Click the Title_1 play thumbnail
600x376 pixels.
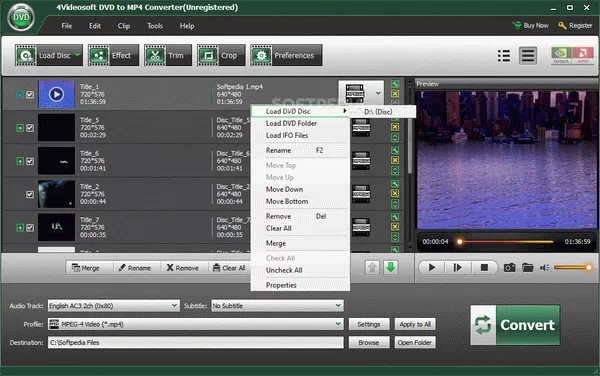(56, 94)
